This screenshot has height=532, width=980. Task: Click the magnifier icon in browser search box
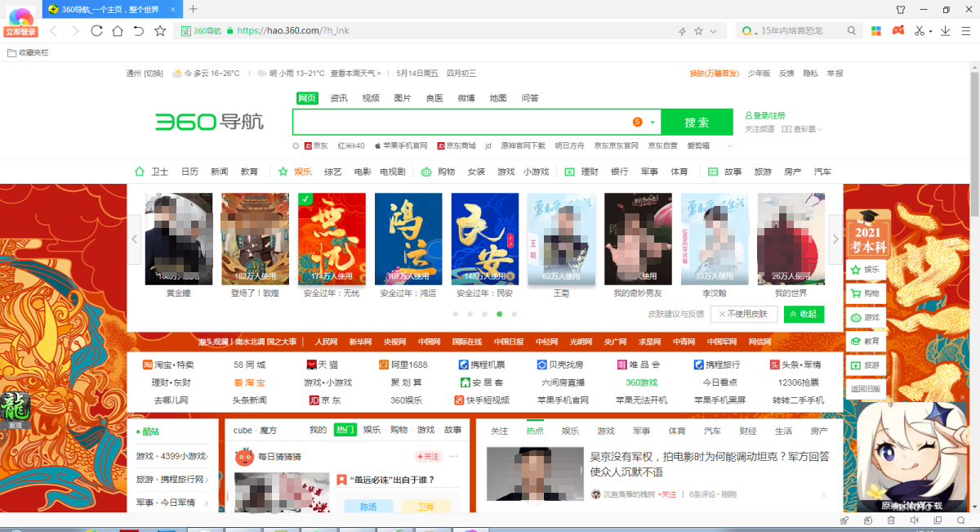(851, 31)
